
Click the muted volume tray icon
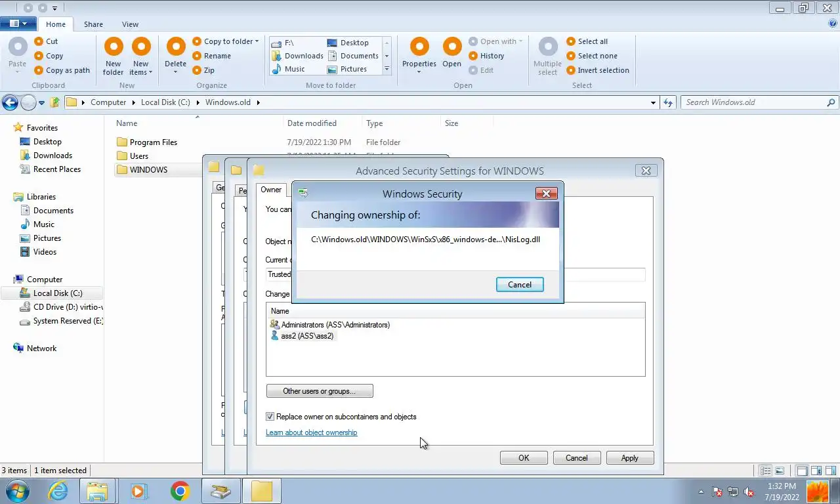(748, 492)
